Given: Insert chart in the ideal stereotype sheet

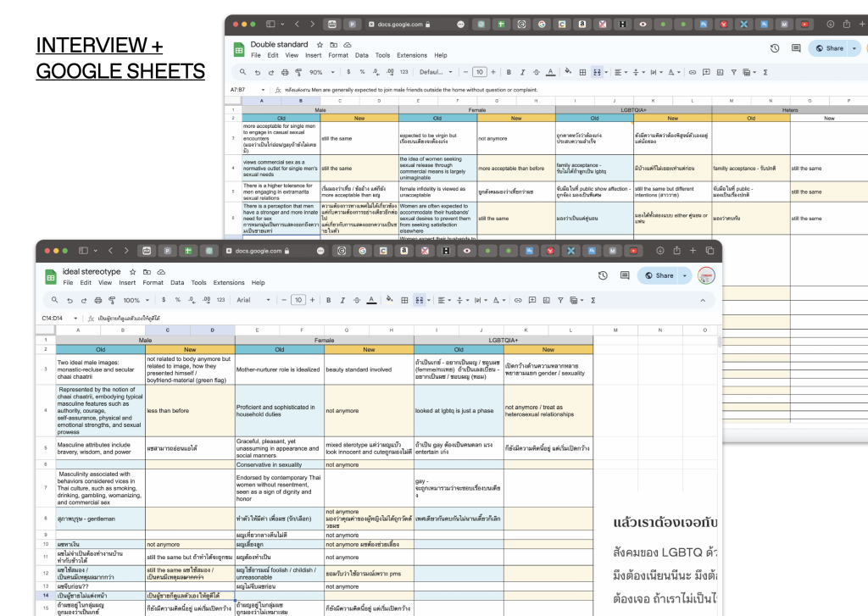Looking at the screenshot, I should click(547, 300).
